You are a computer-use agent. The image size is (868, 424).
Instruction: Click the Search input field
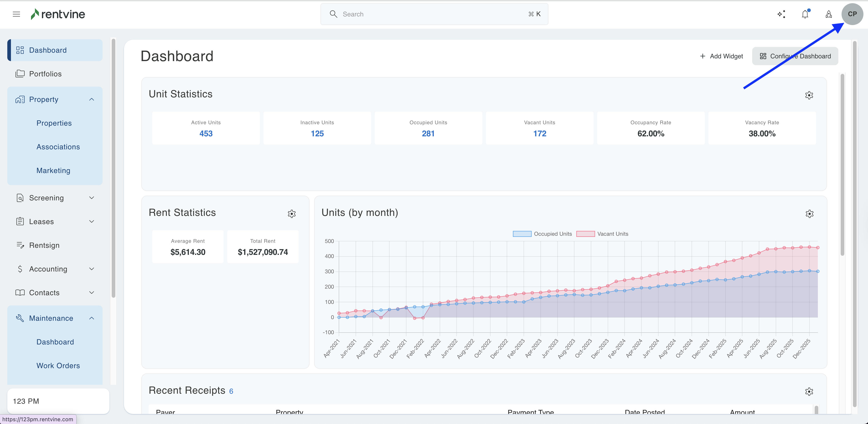(x=434, y=14)
